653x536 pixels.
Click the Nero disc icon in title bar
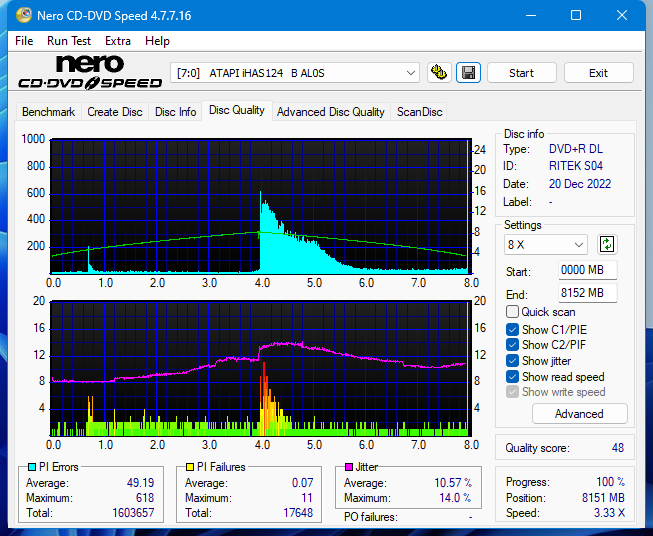point(23,15)
